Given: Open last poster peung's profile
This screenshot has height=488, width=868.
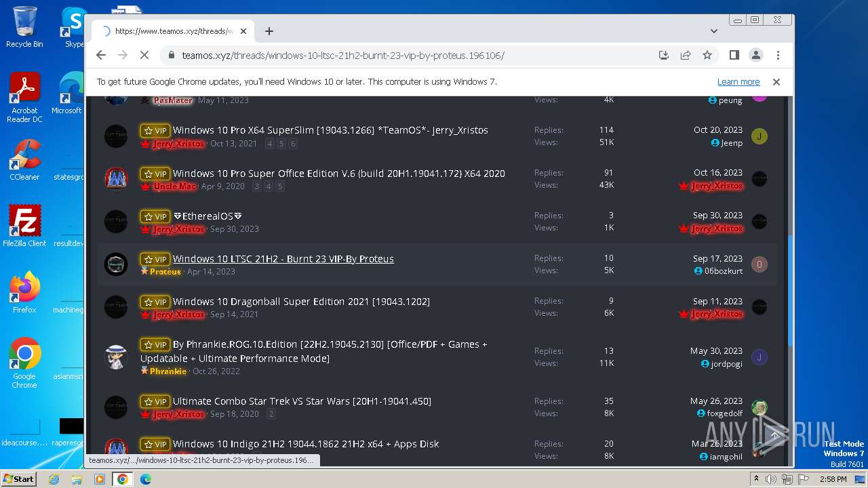Looking at the screenshot, I should pyautogui.click(x=730, y=100).
